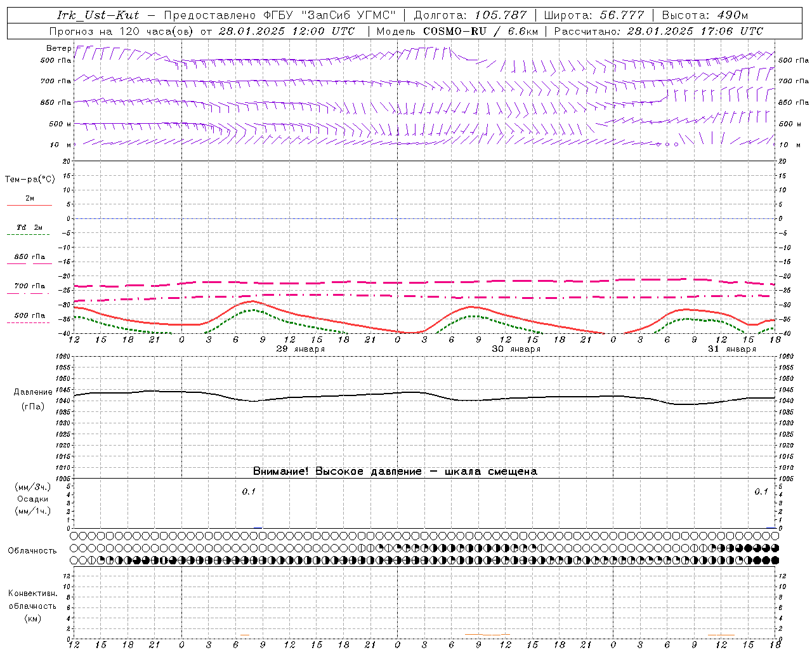
Task: Click the 850 гПа temperature legend entry
Action: 30,257
